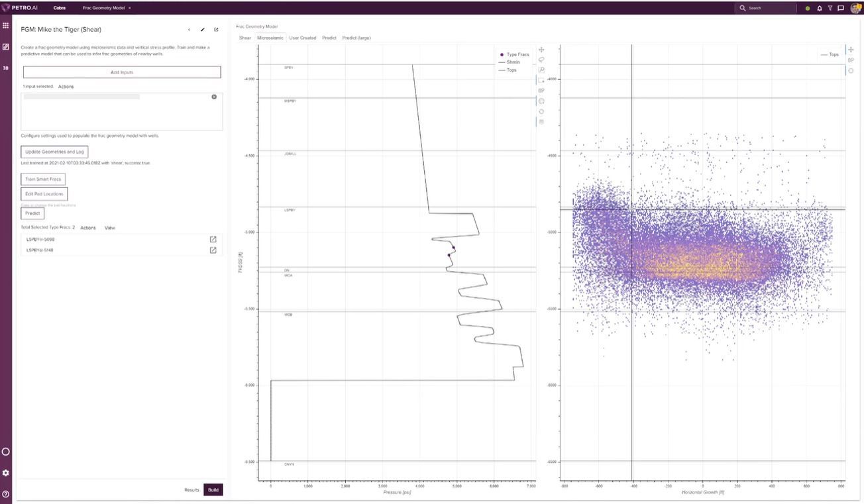Click the Update Geometries and Log button
This screenshot has width=864, height=504.
point(53,152)
